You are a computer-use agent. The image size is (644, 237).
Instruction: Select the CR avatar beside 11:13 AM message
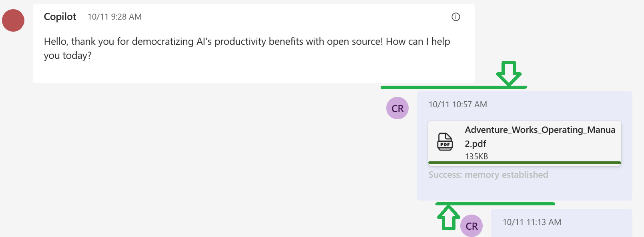(471, 226)
